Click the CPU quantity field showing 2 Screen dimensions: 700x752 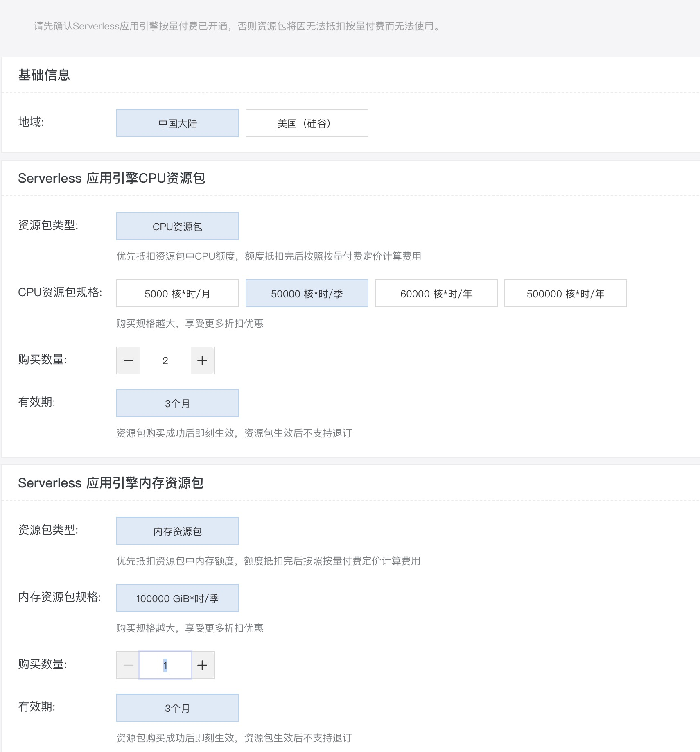pos(165,360)
